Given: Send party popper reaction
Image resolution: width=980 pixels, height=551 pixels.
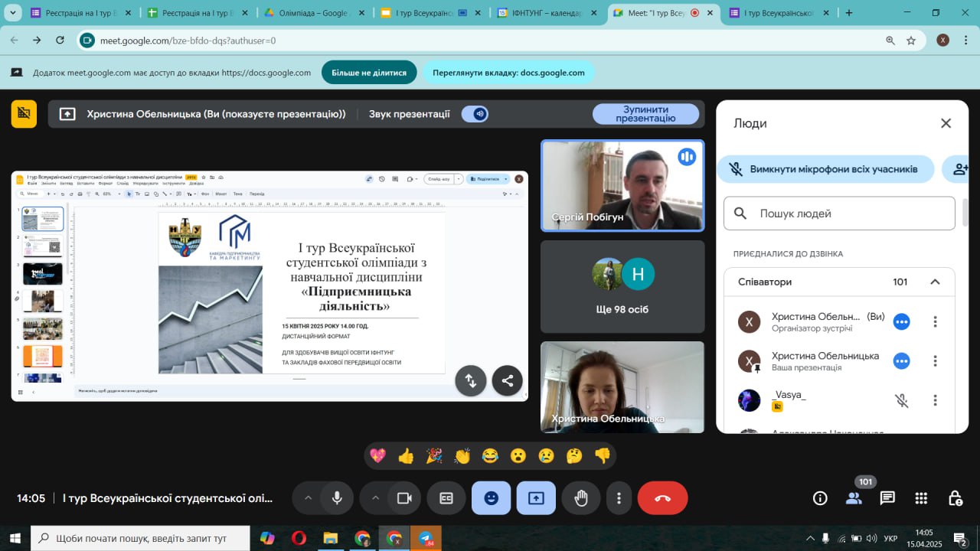Looking at the screenshot, I should click(434, 456).
